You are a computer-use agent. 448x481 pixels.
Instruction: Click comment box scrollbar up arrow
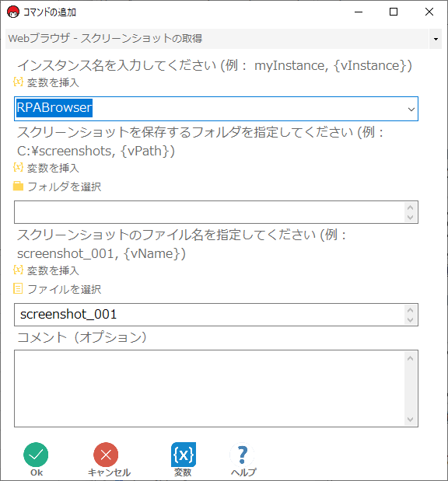coord(410,358)
